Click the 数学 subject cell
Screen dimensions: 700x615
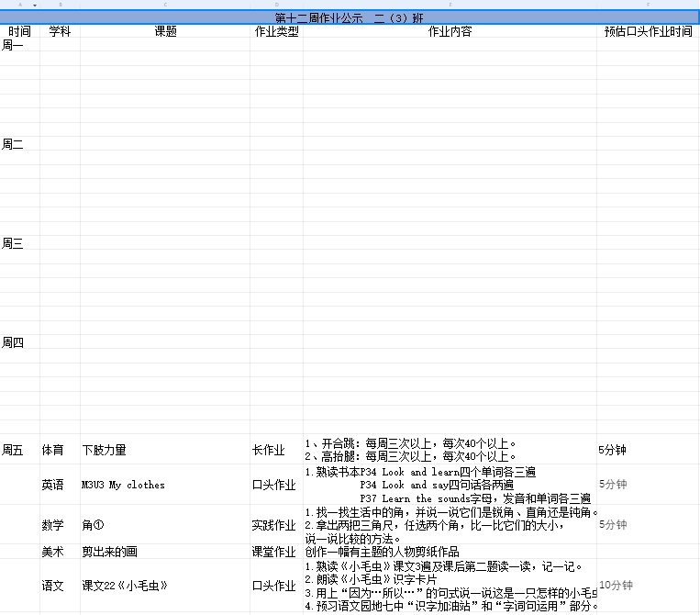tap(61, 525)
